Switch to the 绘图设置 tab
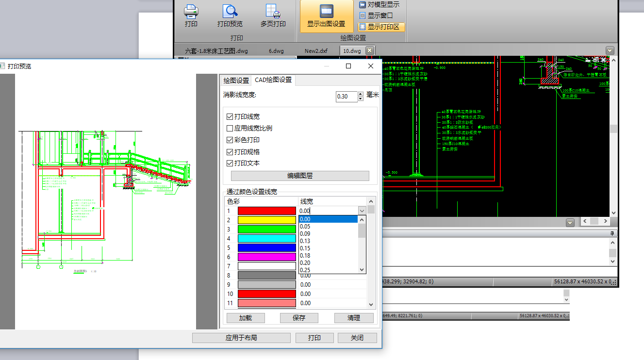Viewport: 644px width, 360px height. tap(236, 80)
